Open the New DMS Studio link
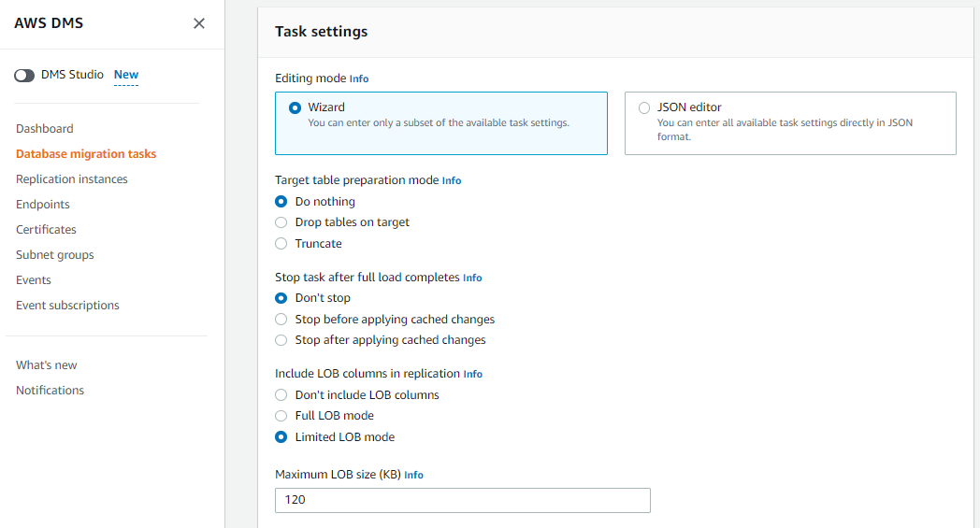This screenshot has height=528, width=980. (126, 75)
